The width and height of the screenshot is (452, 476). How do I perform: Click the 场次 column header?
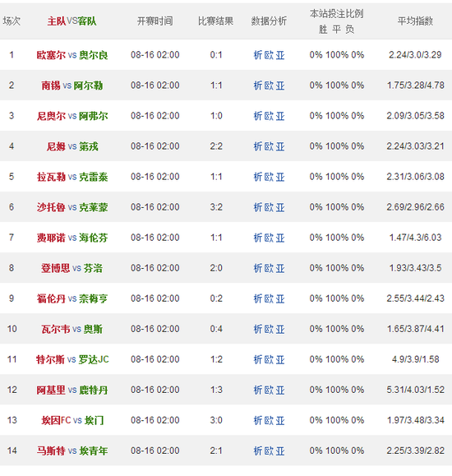[x=12, y=21]
